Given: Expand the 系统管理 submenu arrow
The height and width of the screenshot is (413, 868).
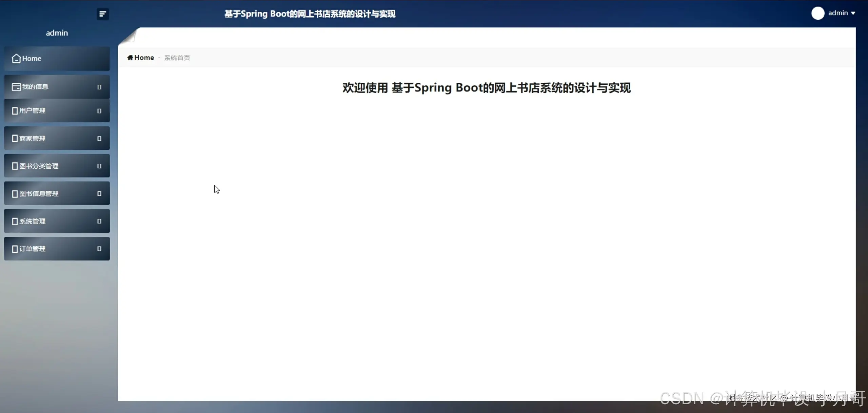Looking at the screenshot, I should (x=99, y=221).
